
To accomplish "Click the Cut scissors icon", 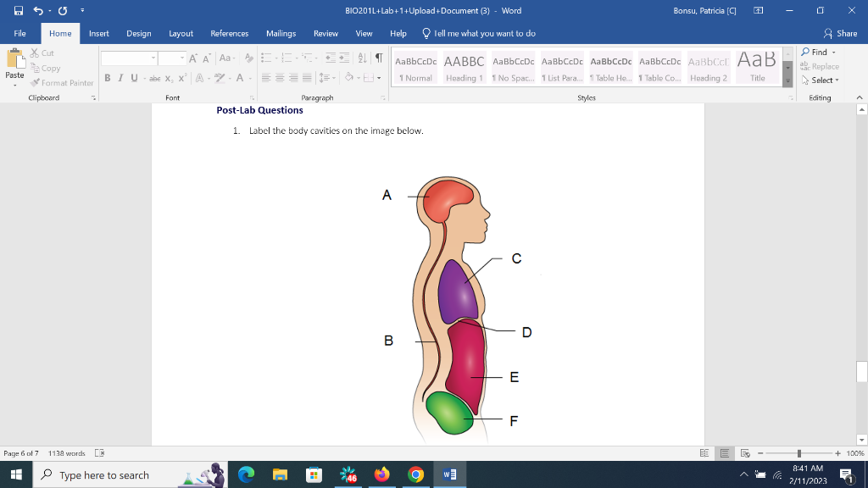I will [x=35, y=53].
